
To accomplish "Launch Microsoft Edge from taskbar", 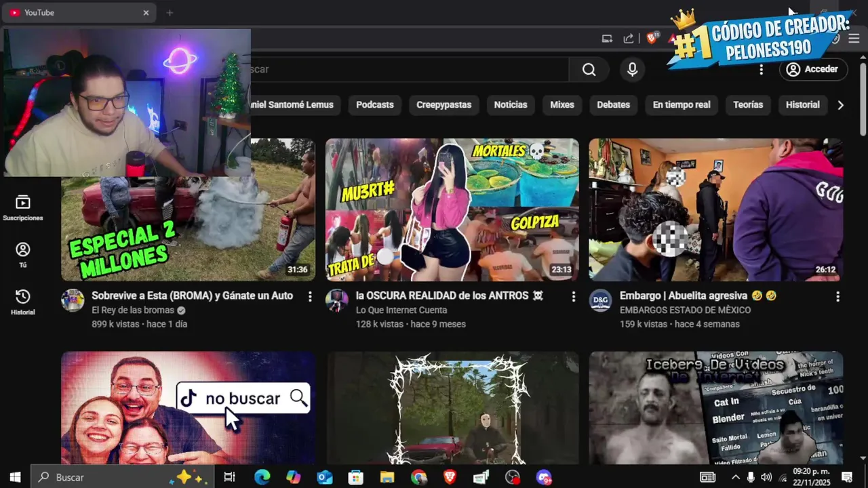I will (262, 477).
